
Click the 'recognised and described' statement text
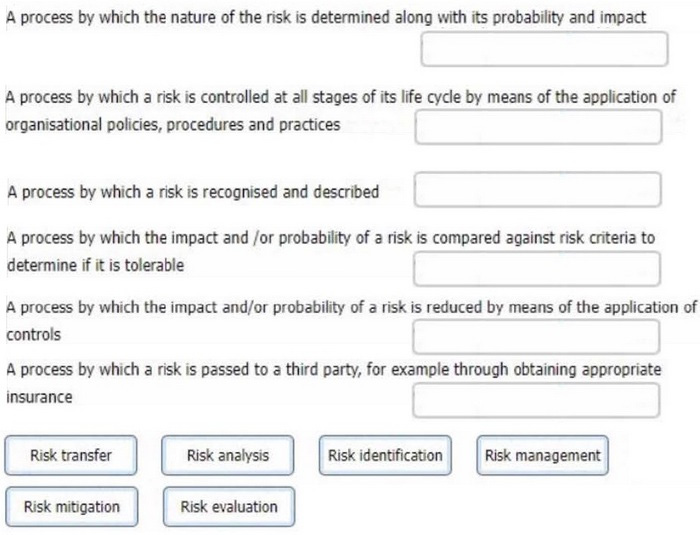(193, 192)
